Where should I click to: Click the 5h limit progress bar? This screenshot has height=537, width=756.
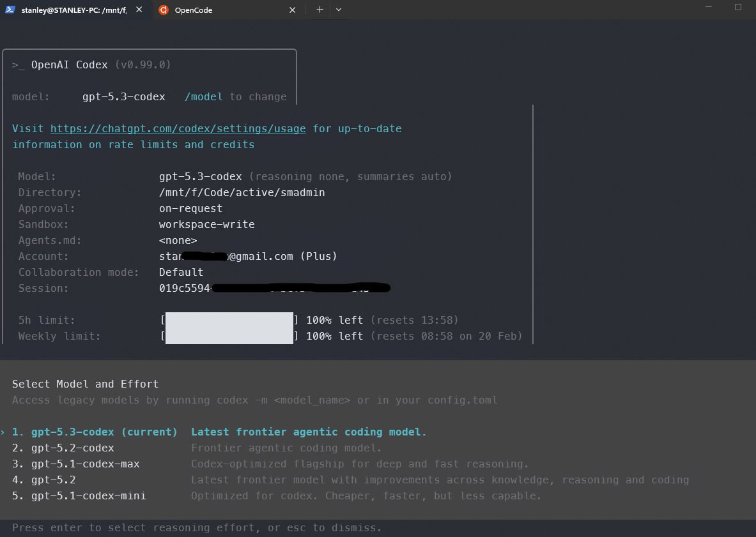coord(229,321)
